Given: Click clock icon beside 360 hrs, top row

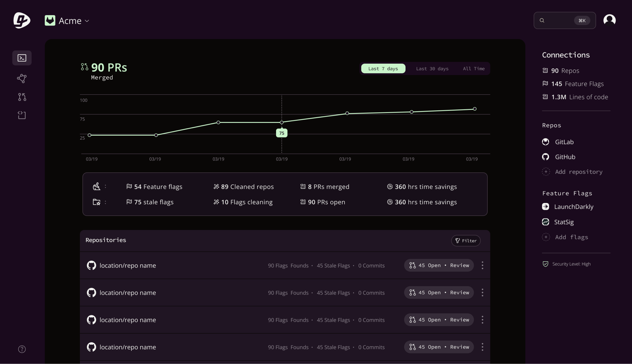Looking at the screenshot, I should [390, 186].
